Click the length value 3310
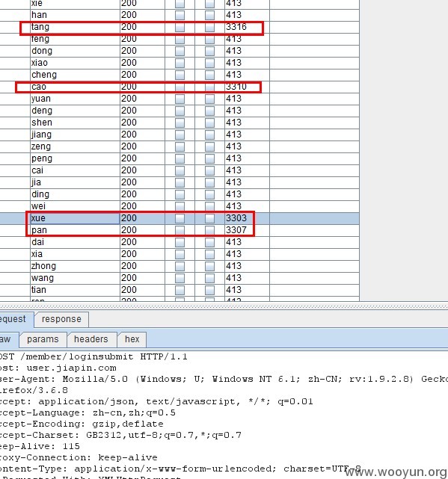 (x=236, y=87)
